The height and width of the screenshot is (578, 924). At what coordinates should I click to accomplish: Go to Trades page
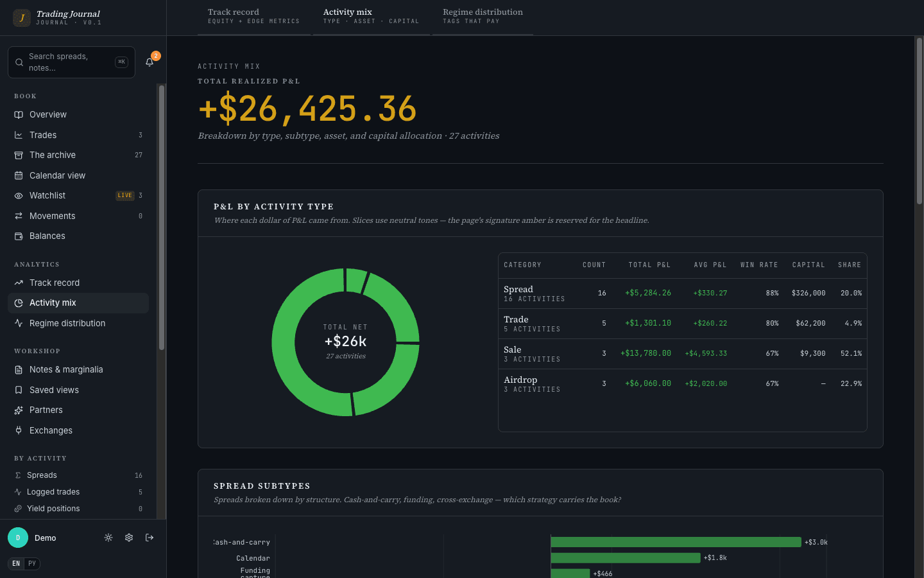click(78, 135)
